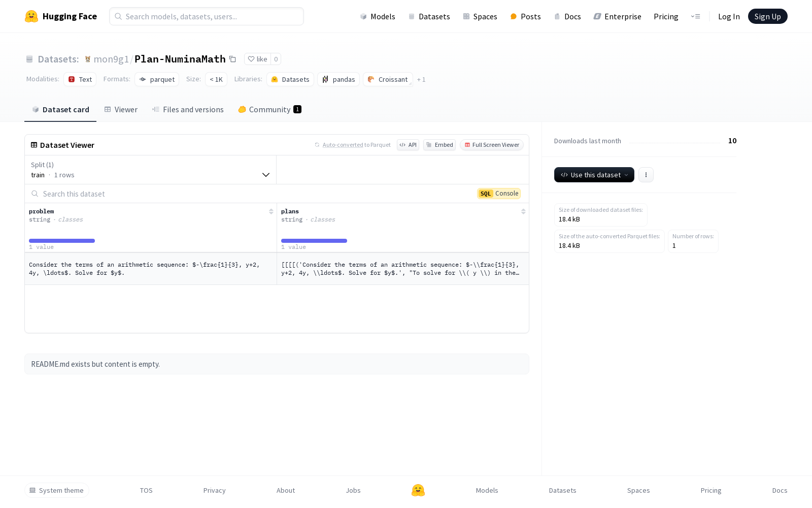Click the Hugging Face emoji in footer
This screenshot has height=508, width=812.
(x=418, y=490)
